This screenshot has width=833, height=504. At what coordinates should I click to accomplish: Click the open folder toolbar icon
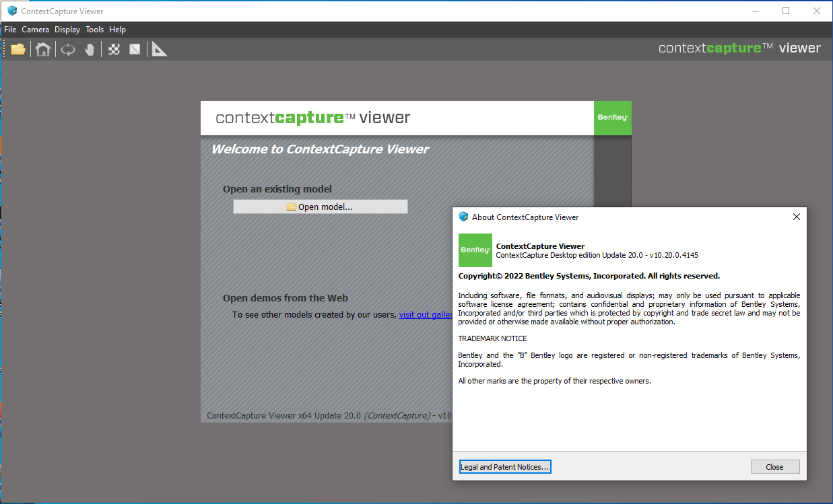tap(18, 49)
